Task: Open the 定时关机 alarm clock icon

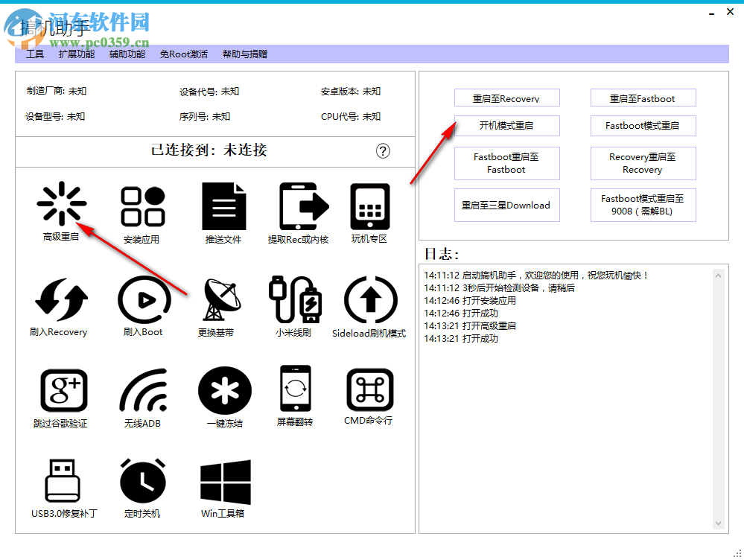Action: tap(143, 480)
